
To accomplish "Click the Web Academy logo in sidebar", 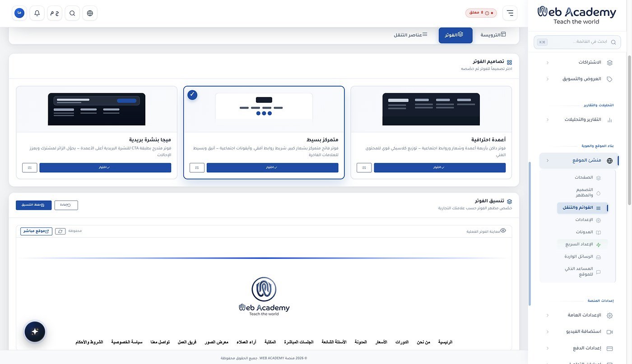I will 576,15.
